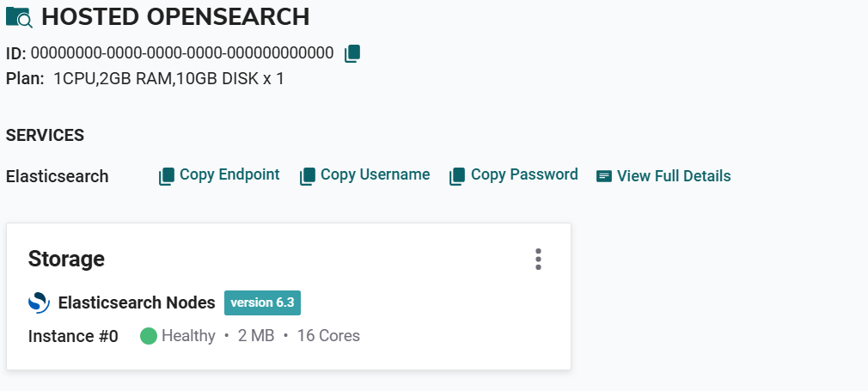Click the green Healthy status dot
Screen dimensions: 868x391
click(149, 336)
